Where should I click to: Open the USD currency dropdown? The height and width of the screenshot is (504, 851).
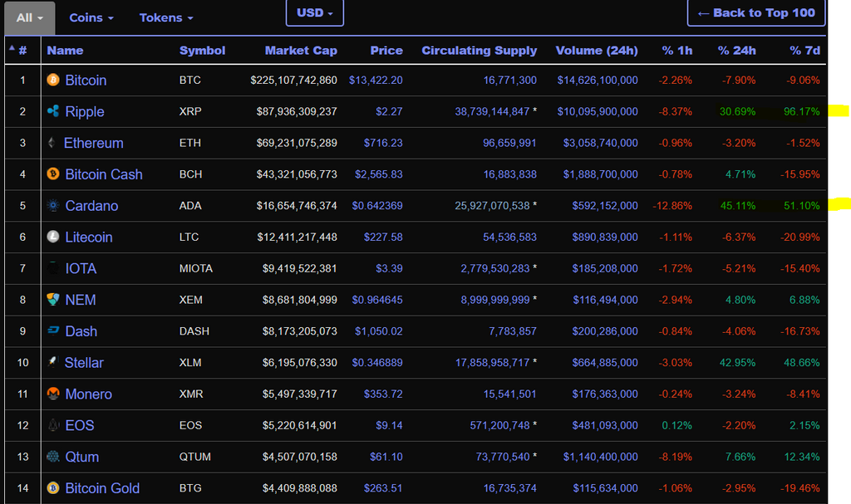coord(315,12)
